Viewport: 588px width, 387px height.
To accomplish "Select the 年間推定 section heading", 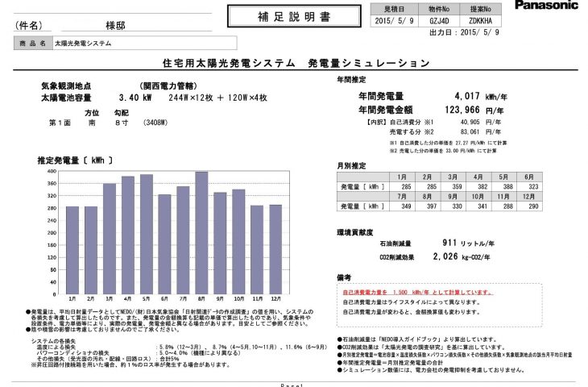I will [x=351, y=80].
